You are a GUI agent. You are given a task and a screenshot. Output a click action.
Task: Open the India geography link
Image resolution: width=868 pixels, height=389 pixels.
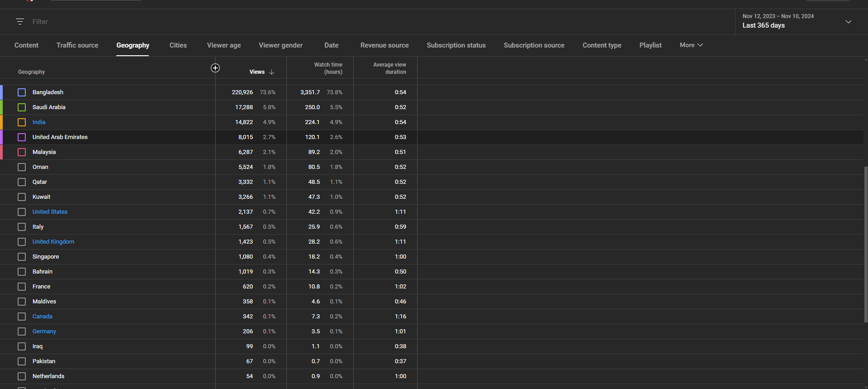(39, 122)
